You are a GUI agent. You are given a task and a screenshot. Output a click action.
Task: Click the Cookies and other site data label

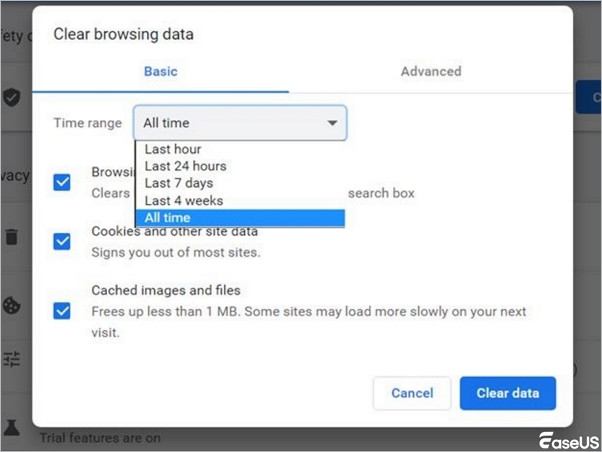point(175,231)
